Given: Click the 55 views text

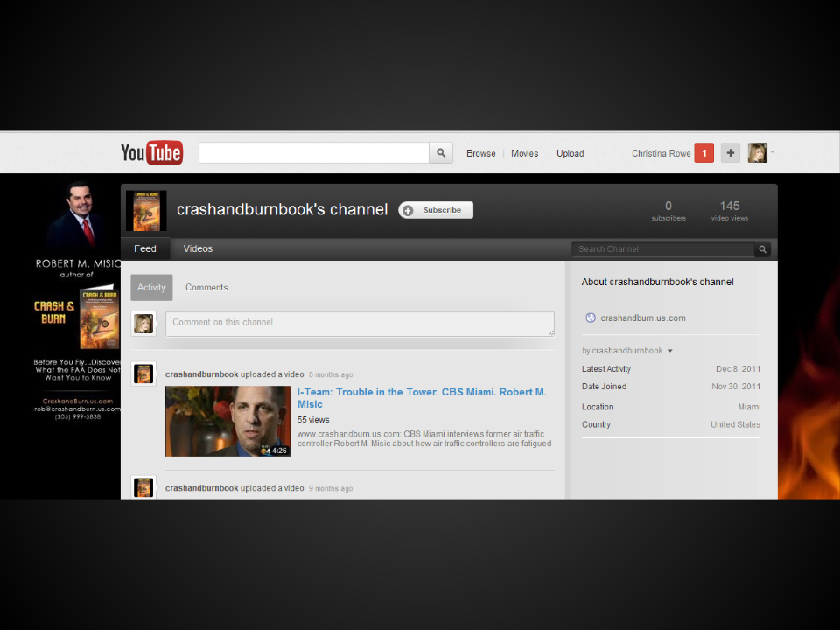Looking at the screenshot, I should click(x=313, y=419).
